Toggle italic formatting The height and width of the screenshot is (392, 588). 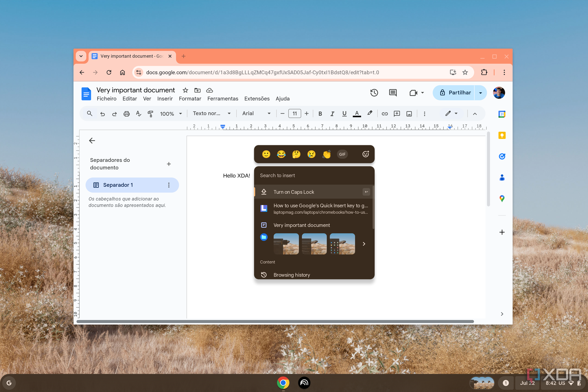(x=332, y=113)
